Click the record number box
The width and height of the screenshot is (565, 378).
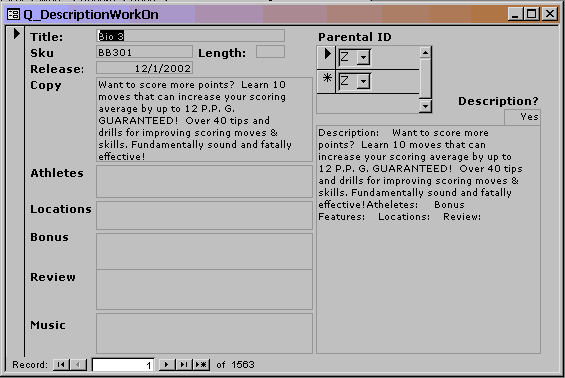pyautogui.click(x=123, y=365)
